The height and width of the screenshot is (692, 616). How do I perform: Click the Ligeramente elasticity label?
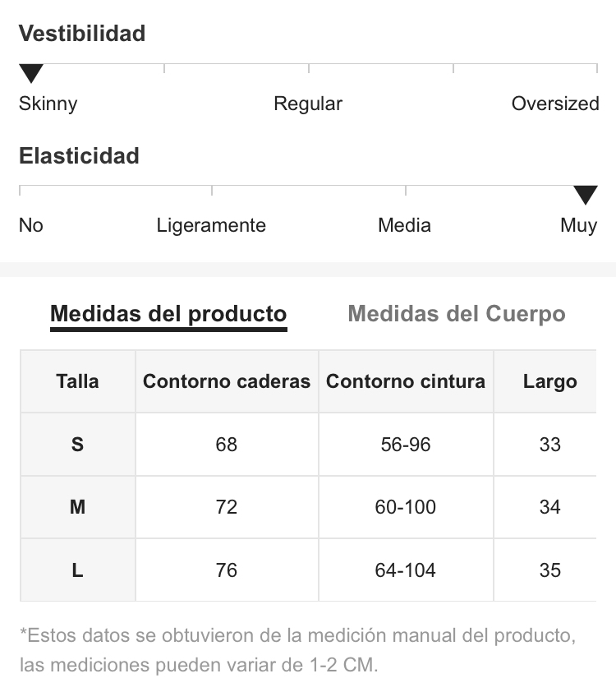(x=211, y=225)
